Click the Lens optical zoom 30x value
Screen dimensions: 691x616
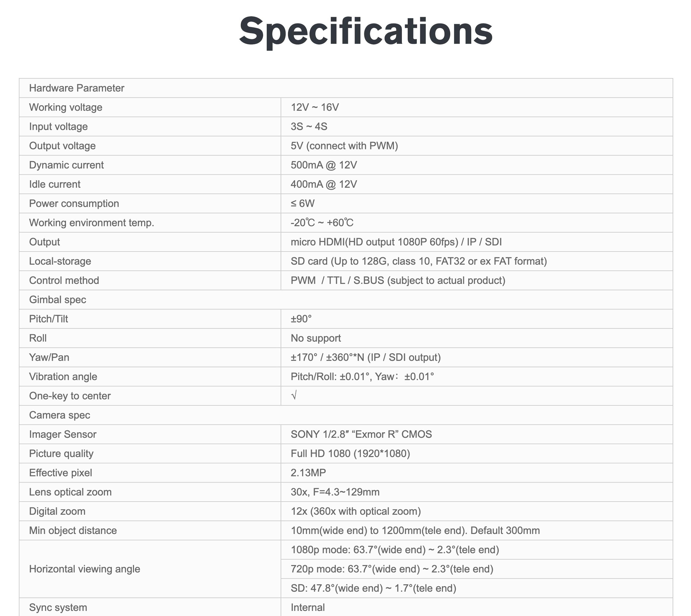[x=335, y=492]
